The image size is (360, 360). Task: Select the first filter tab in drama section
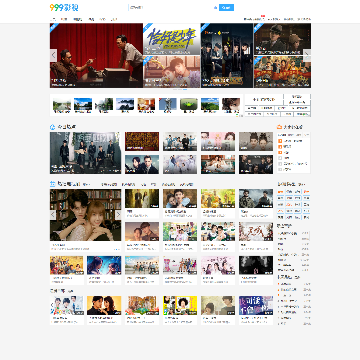109,184
